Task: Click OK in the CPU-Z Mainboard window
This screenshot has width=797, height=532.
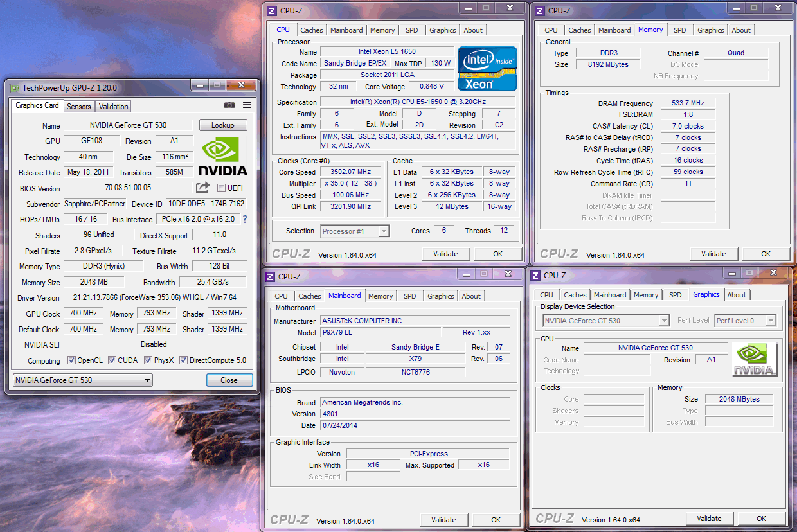Action: (x=496, y=520)
